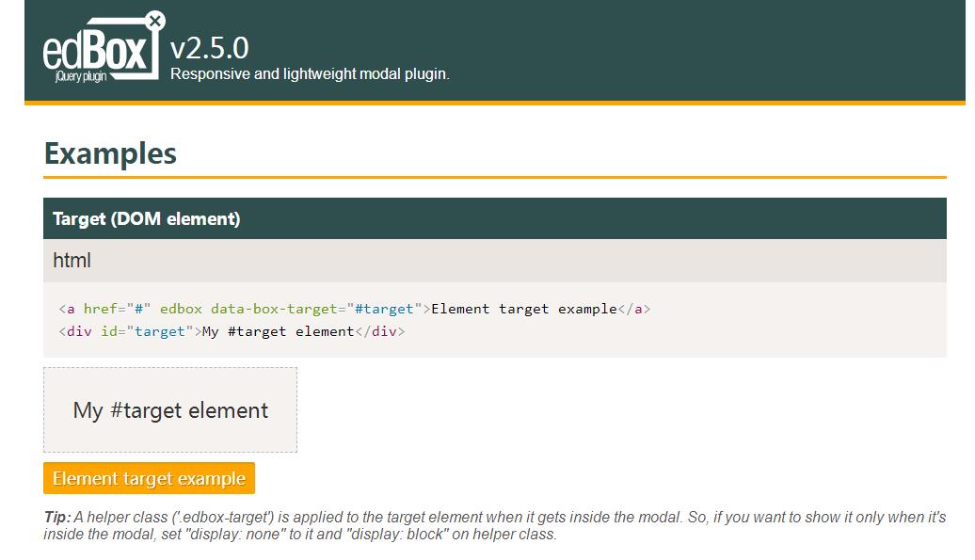Click the "#target" string value in code
The height and width of the screenshot is (560, 975).
380,309
